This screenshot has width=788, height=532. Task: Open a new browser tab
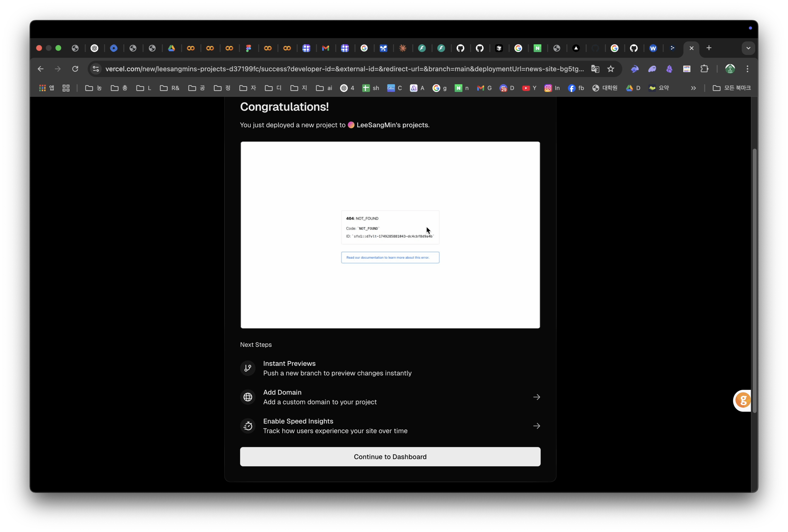pyautogui.click(x=709, y=48)
